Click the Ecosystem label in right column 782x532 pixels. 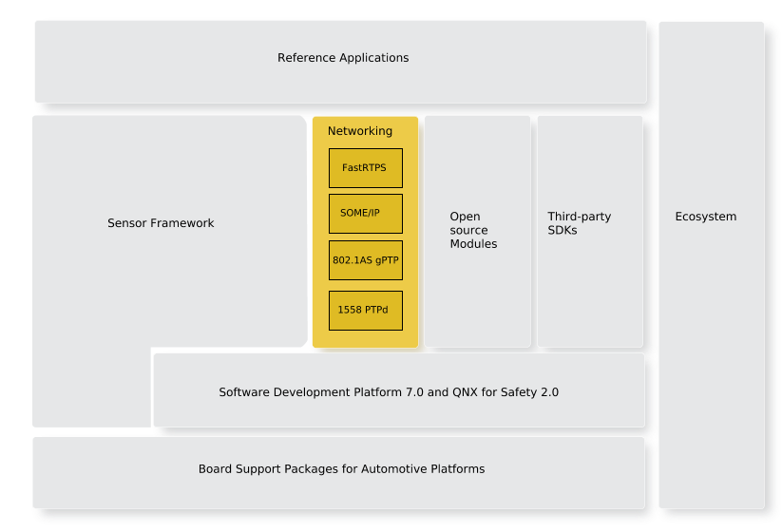(x=705, y=217)
